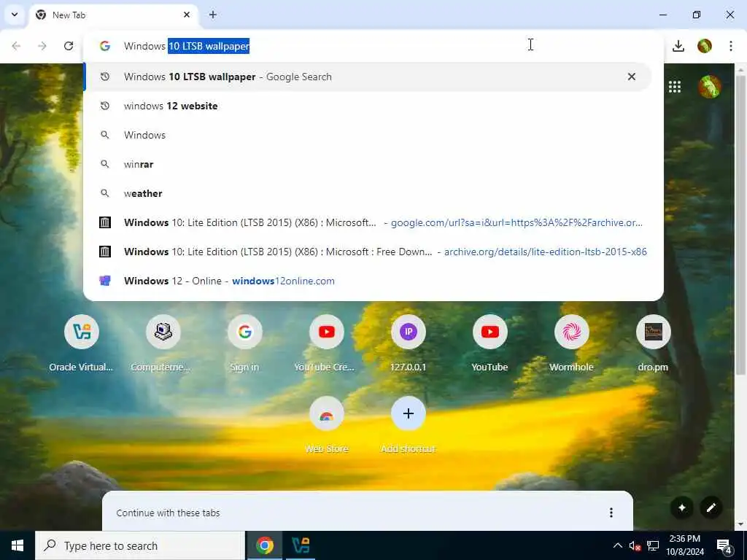This screenshot has height=560, width=747.
Task: Click the muted volume tray icon
Action: (635, 545)
